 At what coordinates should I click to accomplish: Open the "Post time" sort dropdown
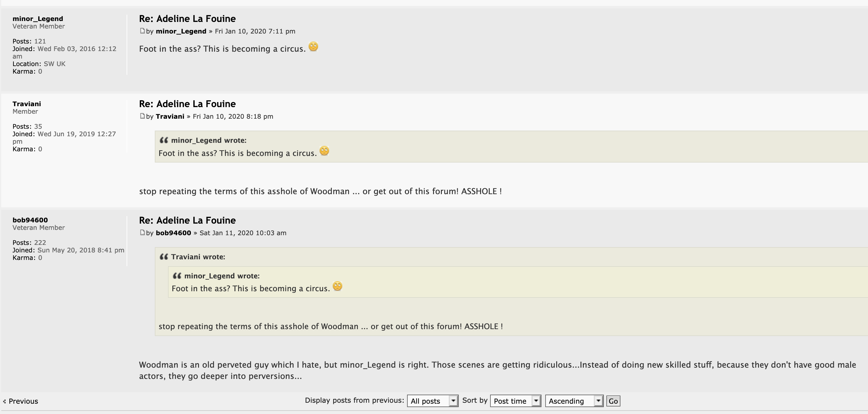coord(515,401)
